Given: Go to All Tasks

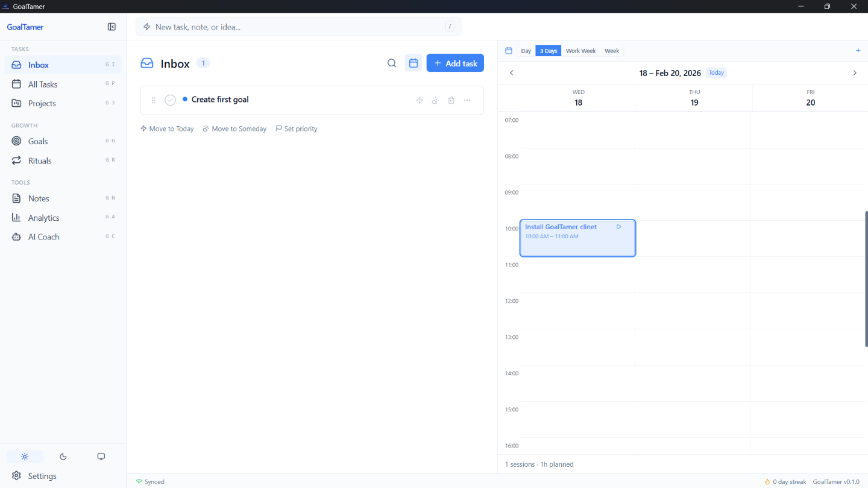Looking at the screenshot, I should [x=63, y=84].
